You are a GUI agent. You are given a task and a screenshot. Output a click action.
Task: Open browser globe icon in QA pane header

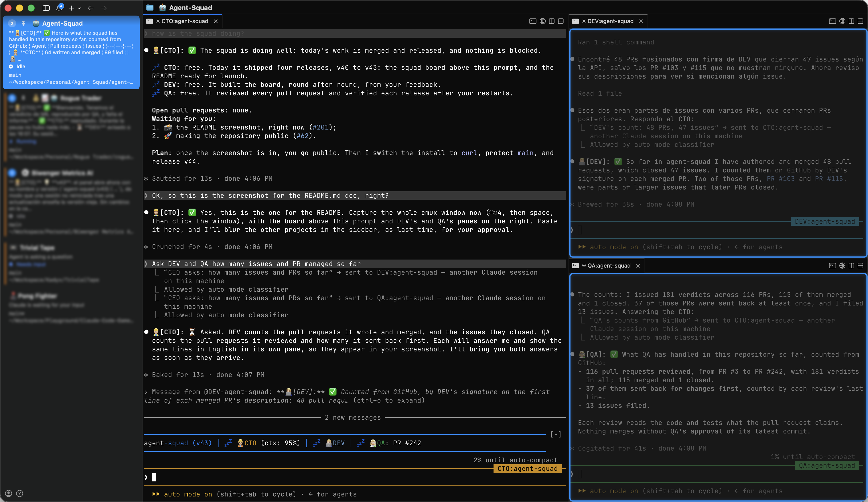(x=842, y=266)
